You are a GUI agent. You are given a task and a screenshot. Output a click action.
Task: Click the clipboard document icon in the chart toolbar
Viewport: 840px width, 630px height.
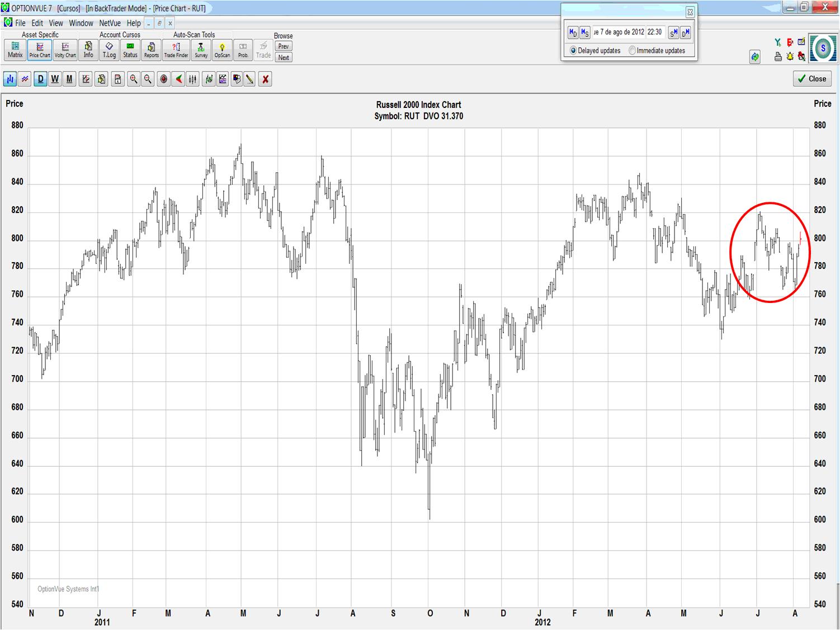[101, 79]
